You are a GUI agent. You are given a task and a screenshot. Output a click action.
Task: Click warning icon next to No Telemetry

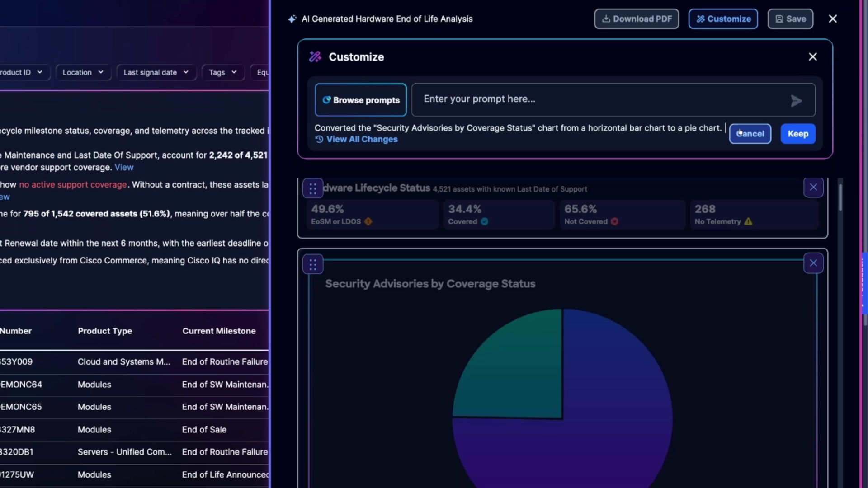click(x=748, y=221)
